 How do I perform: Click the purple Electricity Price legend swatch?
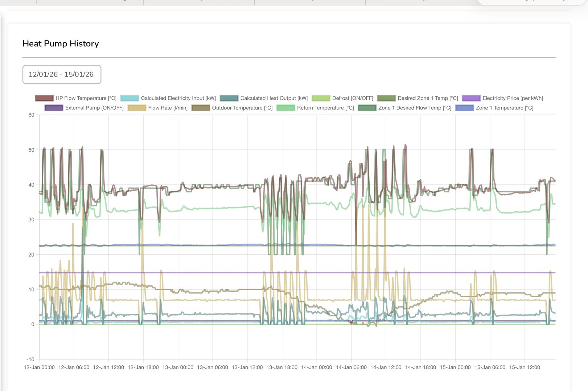point(471,98)
